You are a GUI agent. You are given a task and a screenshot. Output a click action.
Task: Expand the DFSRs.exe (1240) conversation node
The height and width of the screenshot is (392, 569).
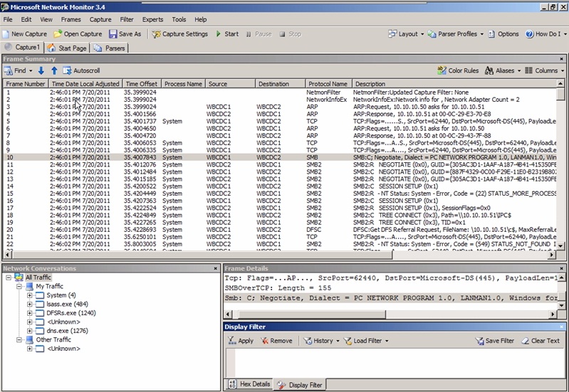30,313
